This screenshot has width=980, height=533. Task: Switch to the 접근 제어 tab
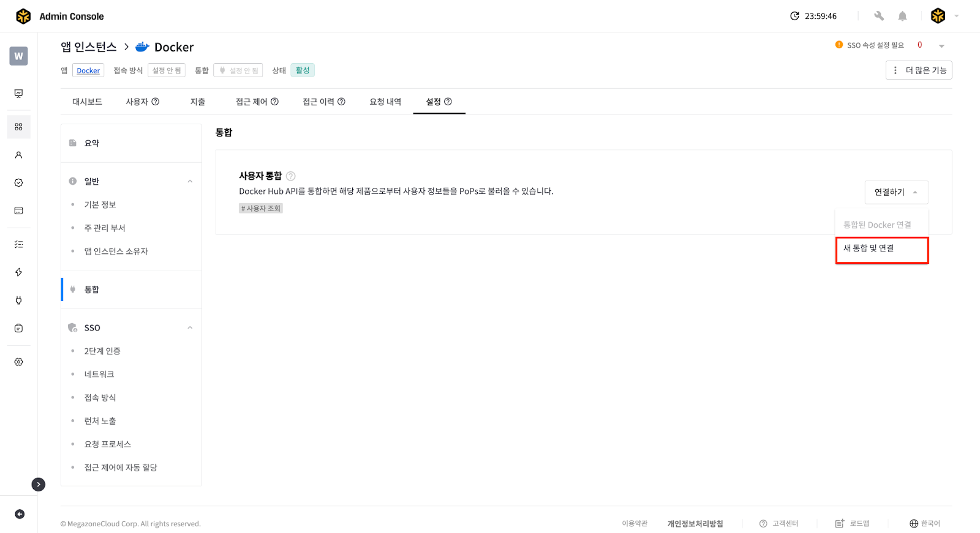click(257, 102)
